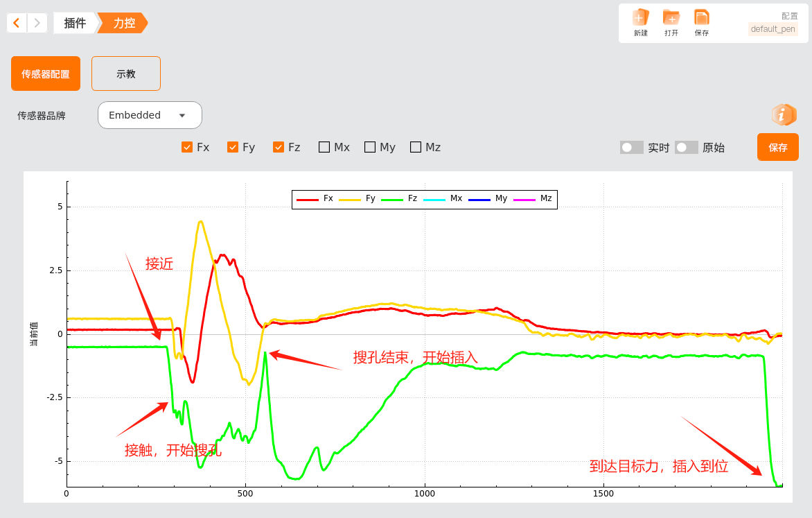Click the orange 保存 button above chart
Image resolution: width=812 pixels, height=518 pixels.
[777, 147]
